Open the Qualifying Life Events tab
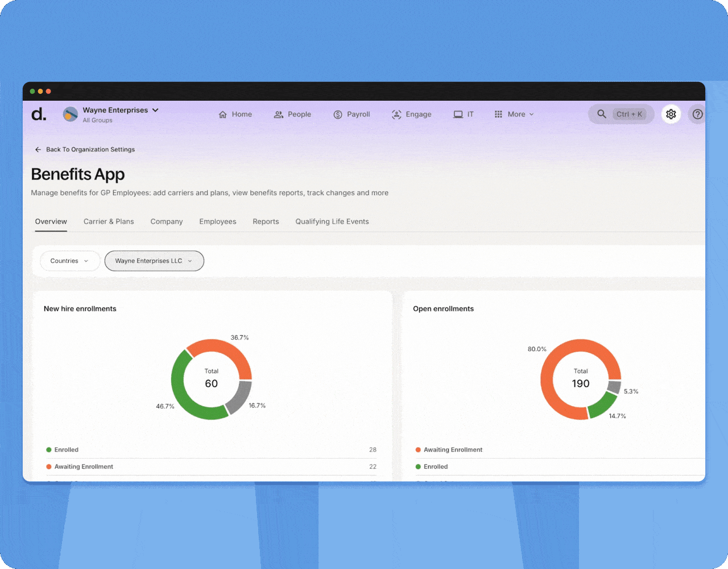The image size is (728, 569). [332, 221]
